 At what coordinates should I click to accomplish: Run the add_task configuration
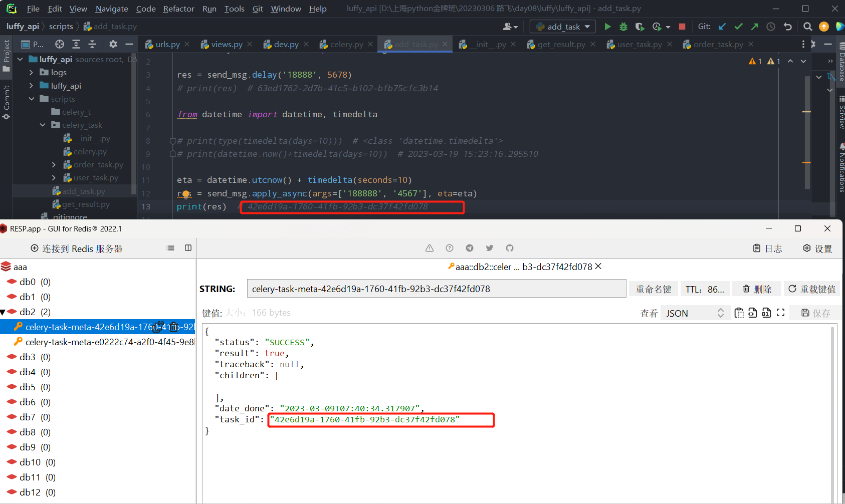point(607,27)
